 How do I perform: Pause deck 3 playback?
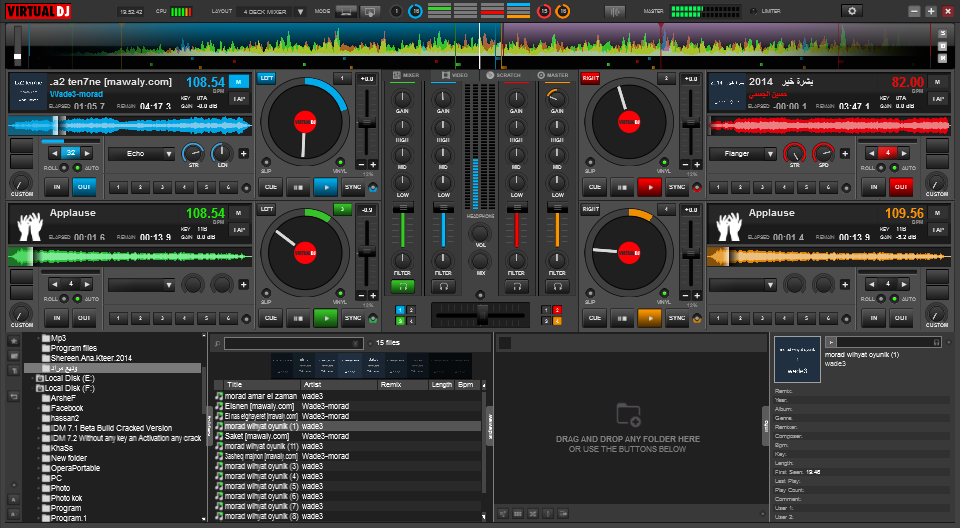click(x=298, y=318)
